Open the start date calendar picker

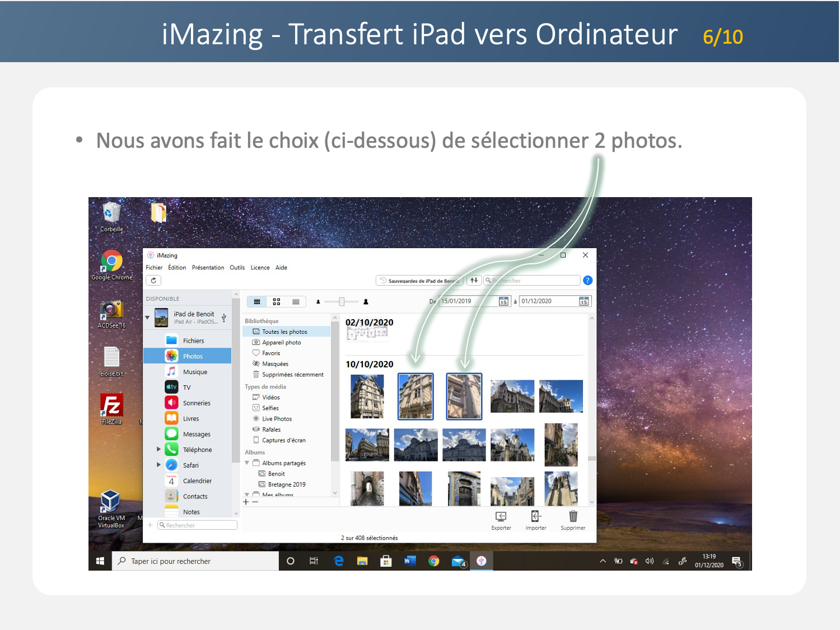(503, 301)
